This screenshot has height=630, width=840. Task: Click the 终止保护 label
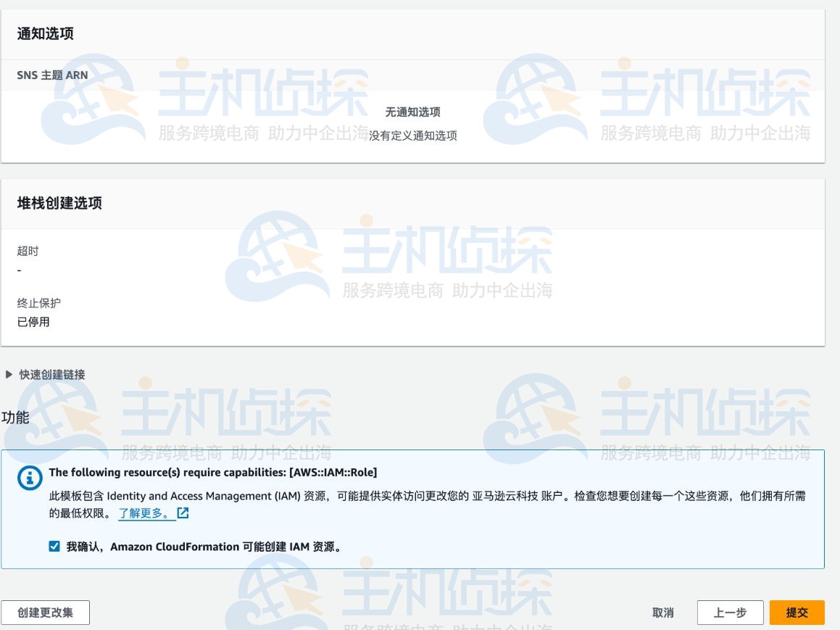39,303
